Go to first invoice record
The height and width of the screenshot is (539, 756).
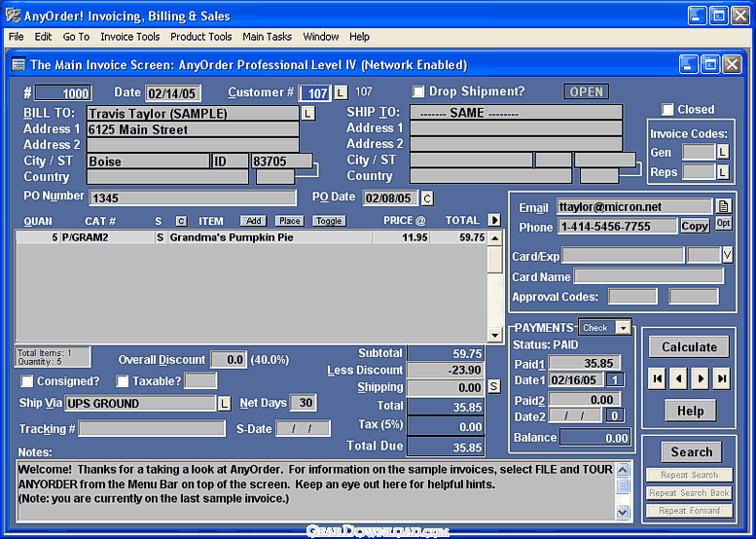(657, 378)
